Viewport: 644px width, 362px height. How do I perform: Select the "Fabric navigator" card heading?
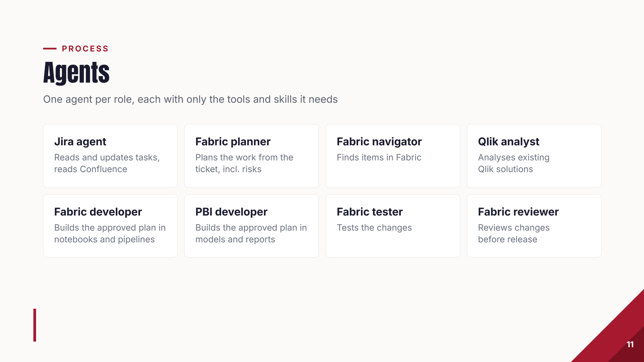point(379,142)
